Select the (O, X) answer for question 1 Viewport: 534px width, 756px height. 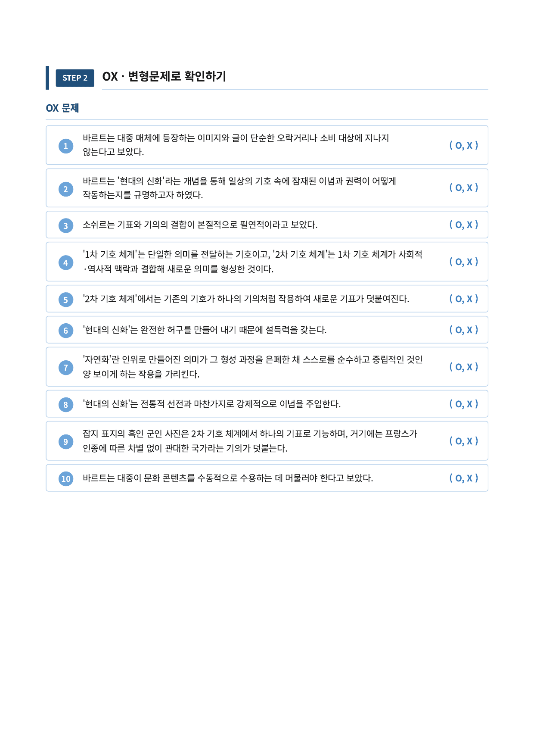point(464,145)
